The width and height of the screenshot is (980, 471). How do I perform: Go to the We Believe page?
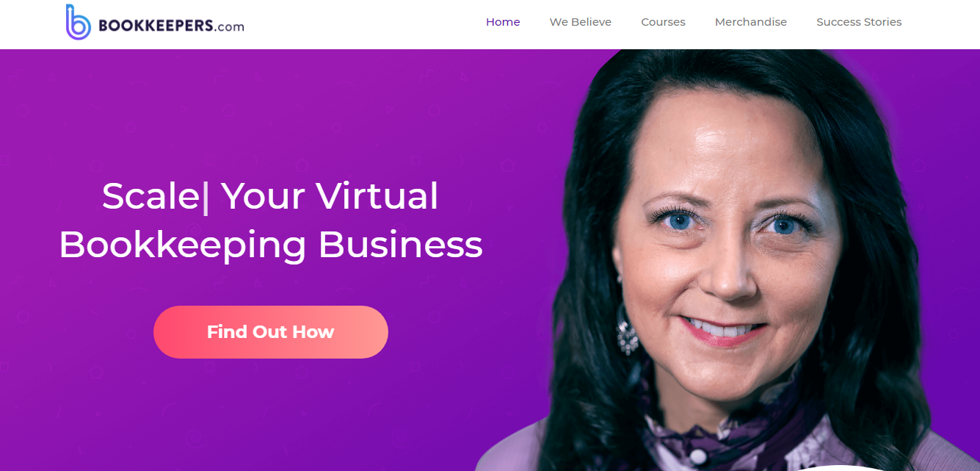pyautogui.click(x=580, y=22)
